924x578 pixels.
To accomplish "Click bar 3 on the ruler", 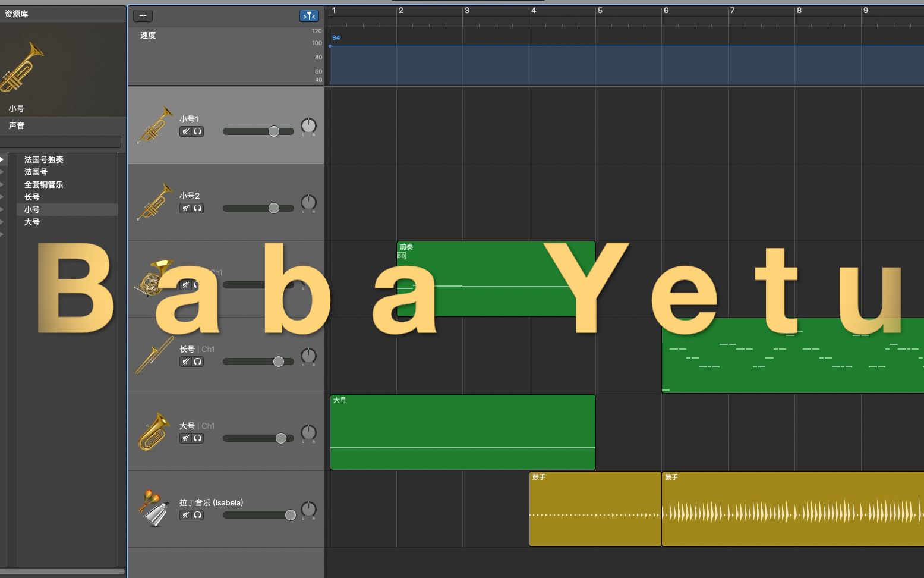I will (467, 10).
